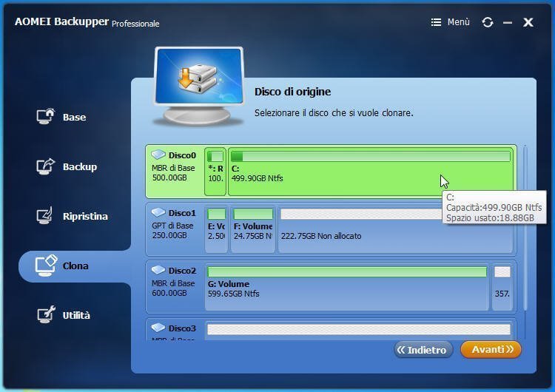Click the Disco1 drive icon
This screenshot has height=392, width=555.
[158, 212]
